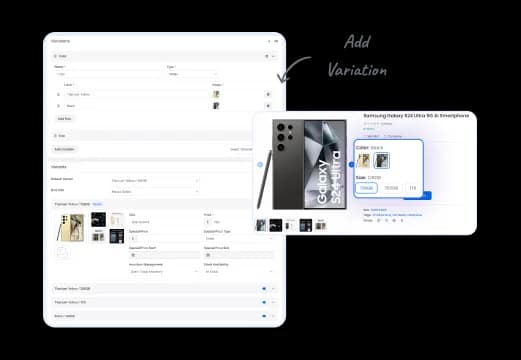Pick the Black row image thumbnail
Viewport: 521px width, 360px height.
click(216, 106)
